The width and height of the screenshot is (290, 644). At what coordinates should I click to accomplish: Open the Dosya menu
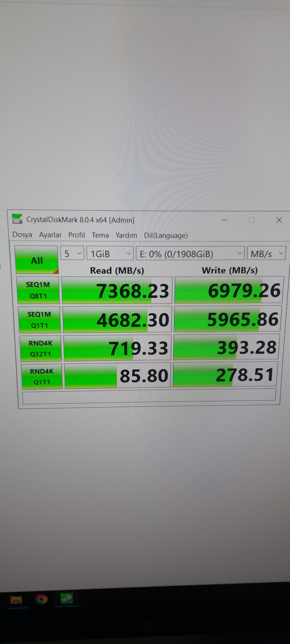pos(22,235)
